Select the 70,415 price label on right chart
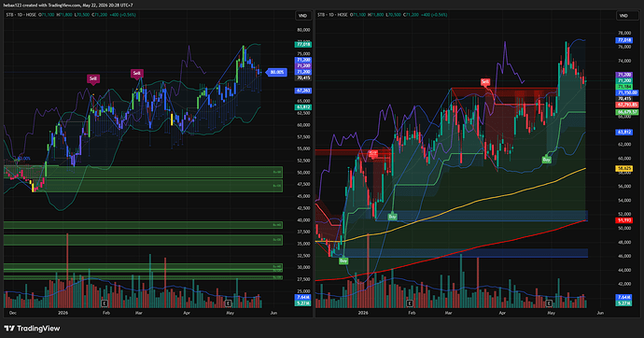Screen dimensions: 644x338 623,99
